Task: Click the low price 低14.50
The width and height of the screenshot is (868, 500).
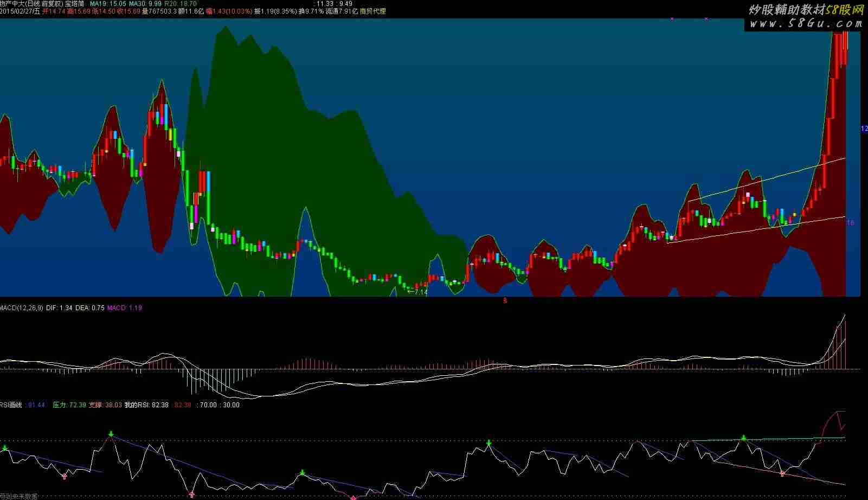Action: [x=104, y=11]
